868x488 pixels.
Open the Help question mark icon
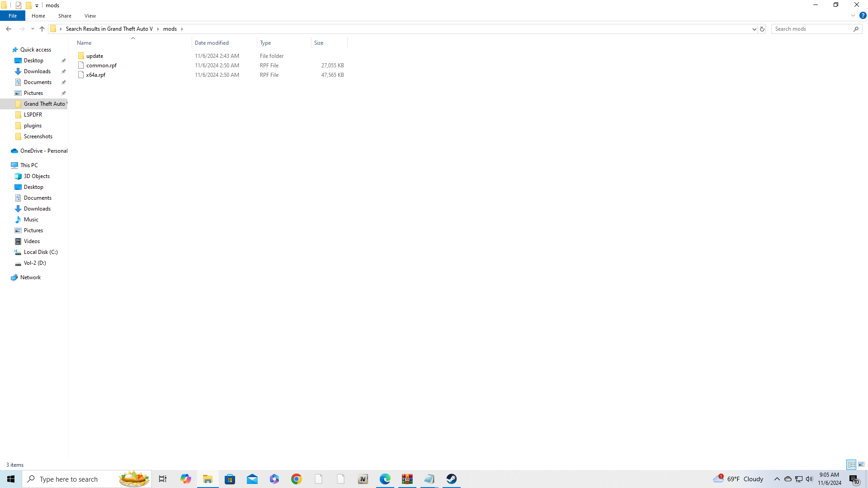(x=863, y=15)
